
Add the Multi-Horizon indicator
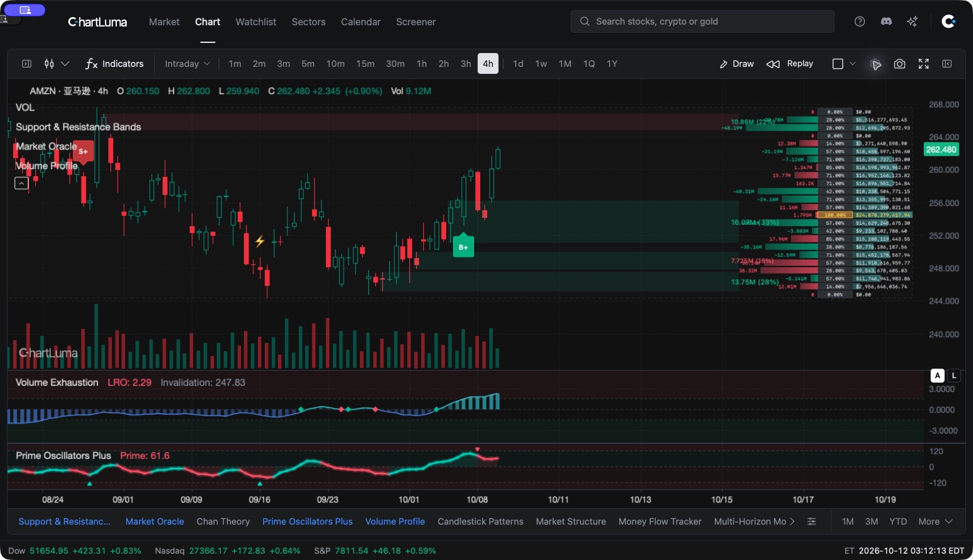coord(750,521)
